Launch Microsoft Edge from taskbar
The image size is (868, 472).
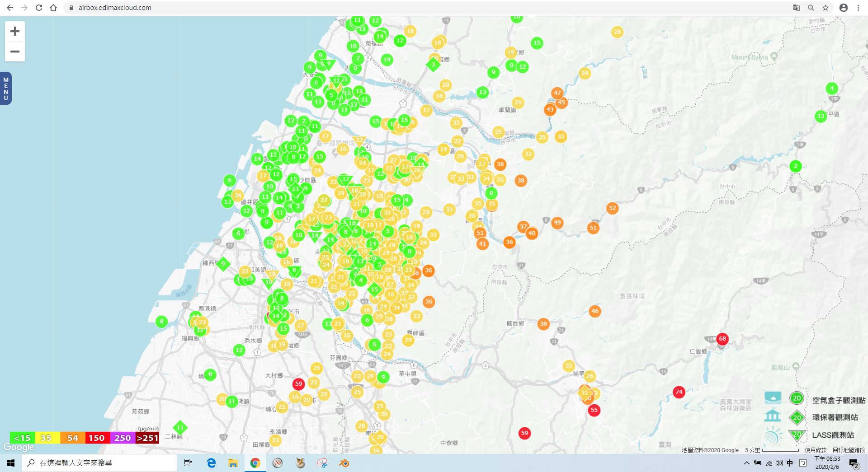tap(211, 463)
